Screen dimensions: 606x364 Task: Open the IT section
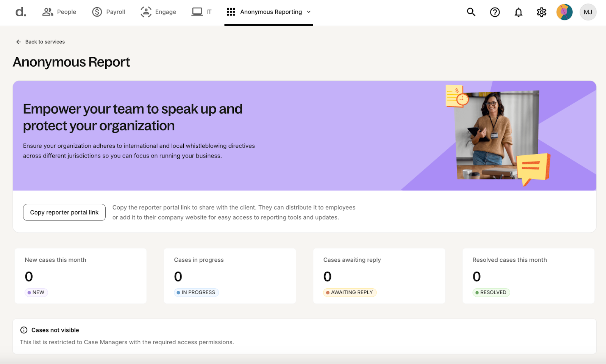pyautogui.click(x=201, y=12)
